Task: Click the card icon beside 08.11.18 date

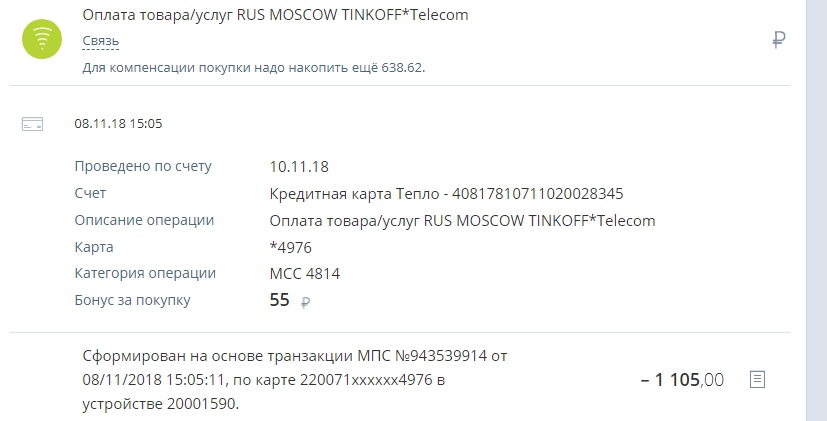Action: [32, 124]
